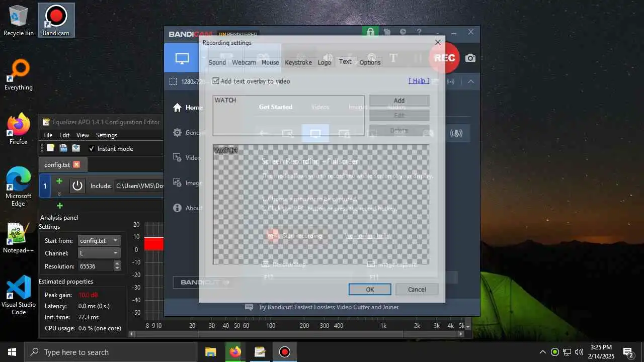Click the green plus icon in filter row 1

coord(59,181)
